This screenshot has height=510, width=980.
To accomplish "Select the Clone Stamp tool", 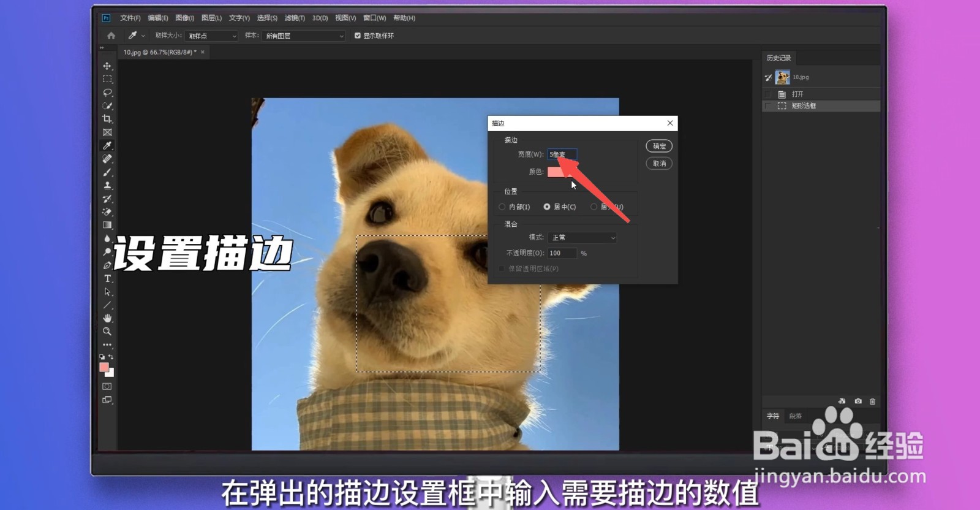I will [107, 185].
